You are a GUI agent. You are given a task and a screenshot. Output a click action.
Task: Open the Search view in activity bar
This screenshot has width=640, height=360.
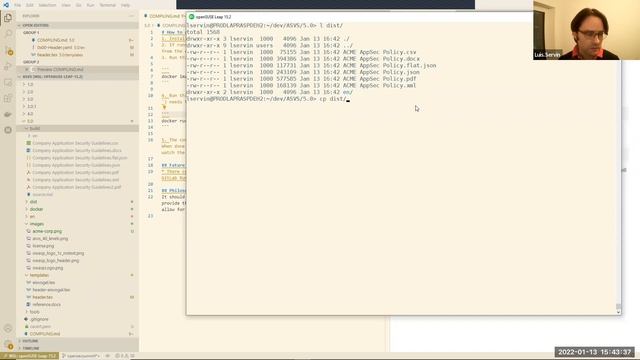[x=8, y=34]
